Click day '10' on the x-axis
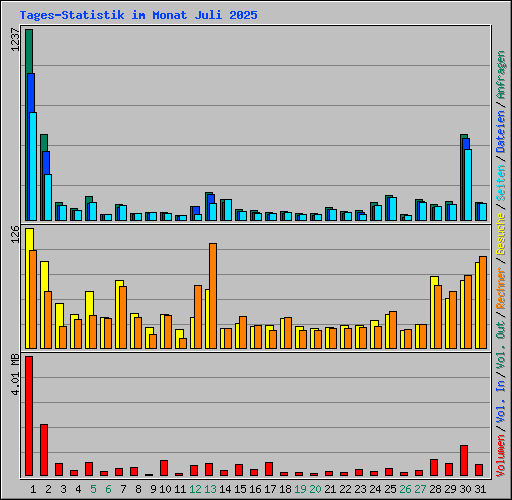 pyautogui.click(x=165, y=489)
